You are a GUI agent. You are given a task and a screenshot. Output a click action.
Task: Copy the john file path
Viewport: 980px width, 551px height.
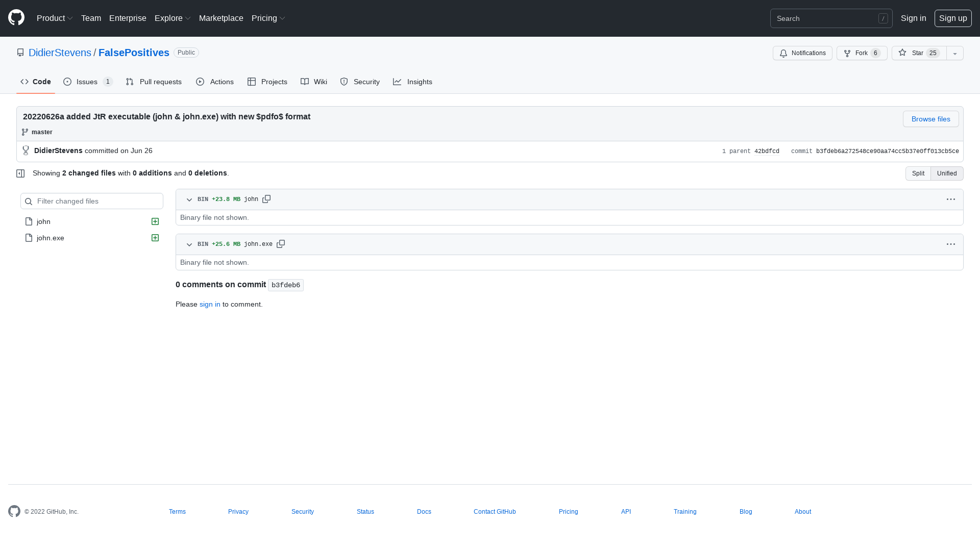pyautogui.click(x=266, y=199)
